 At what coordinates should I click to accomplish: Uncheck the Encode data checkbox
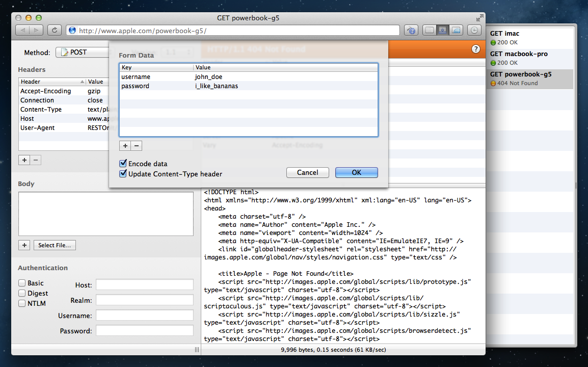[x=123, y=164]
